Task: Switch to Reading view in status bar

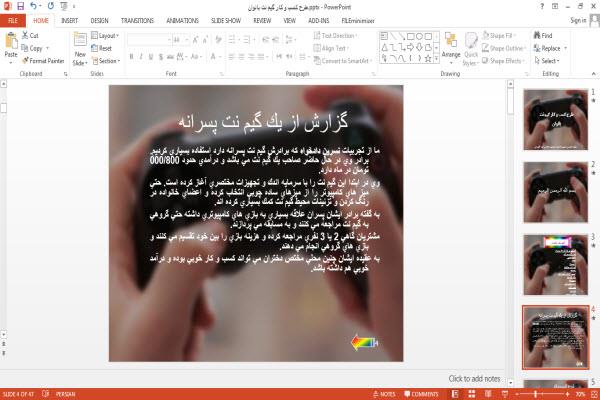Action: click(488, 394)
